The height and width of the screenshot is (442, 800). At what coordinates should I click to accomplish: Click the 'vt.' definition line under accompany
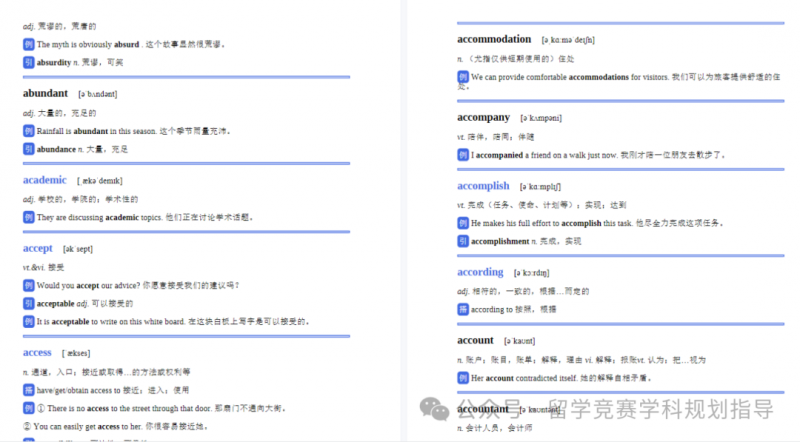tap(495, 137)
